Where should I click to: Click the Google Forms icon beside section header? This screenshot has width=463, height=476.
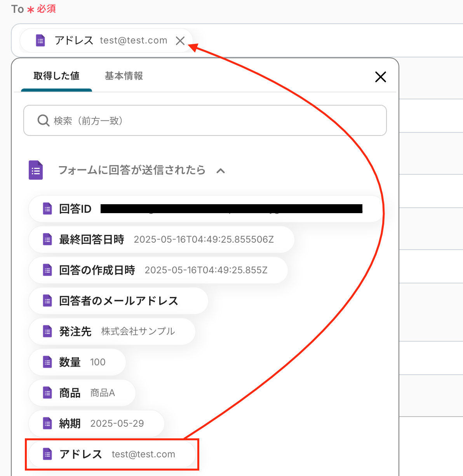[36, 170]
